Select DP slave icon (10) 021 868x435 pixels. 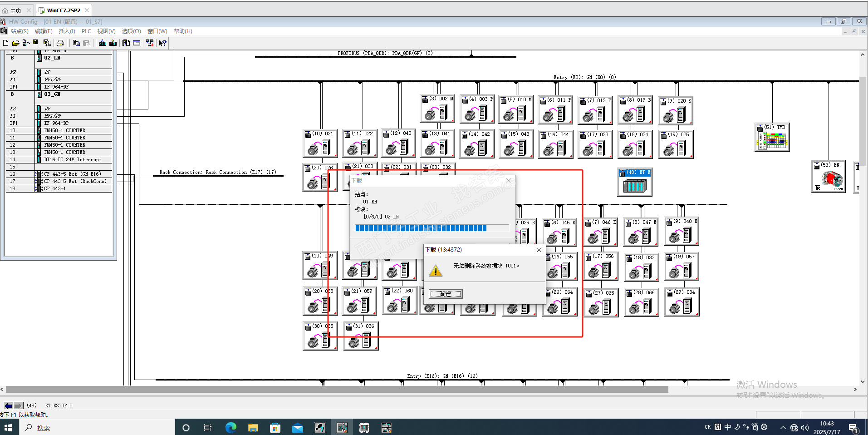coord(320,143)
